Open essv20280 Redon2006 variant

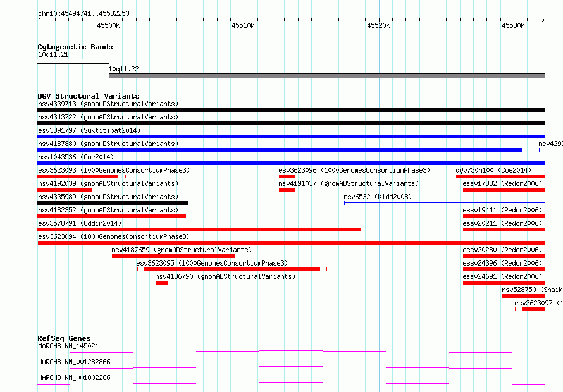pos(502,250)
